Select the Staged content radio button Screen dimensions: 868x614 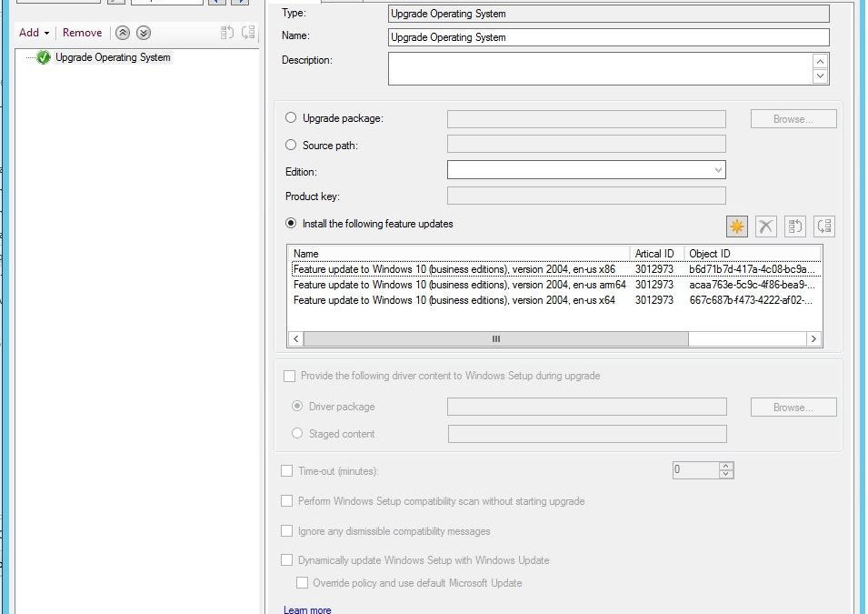coord(297,433)
